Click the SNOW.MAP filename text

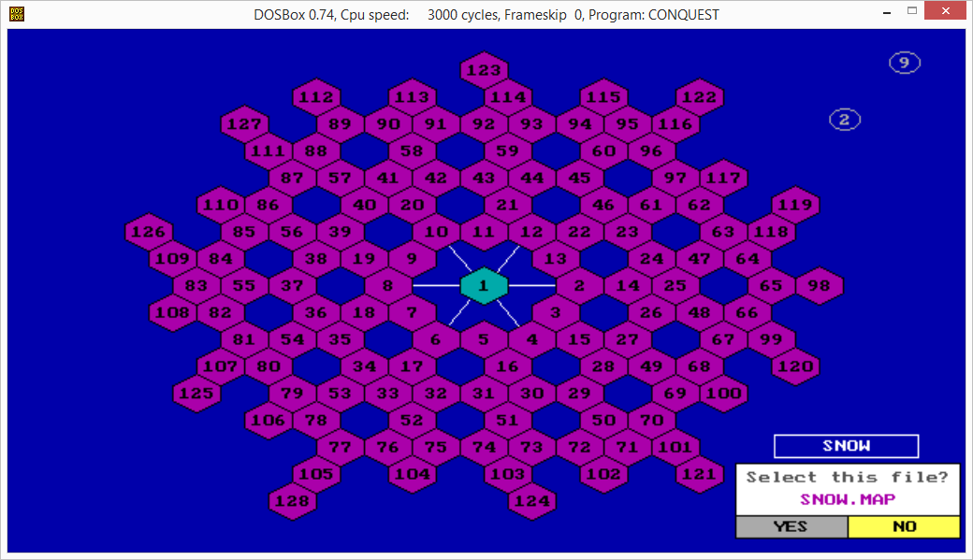click(x=848, y=500)
